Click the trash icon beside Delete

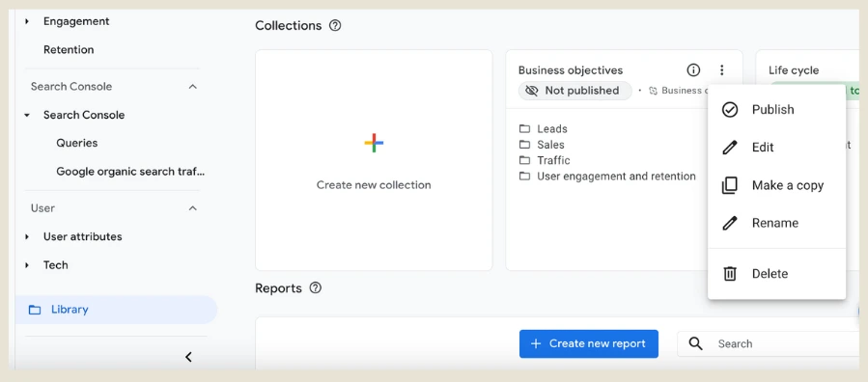point(730,274)
